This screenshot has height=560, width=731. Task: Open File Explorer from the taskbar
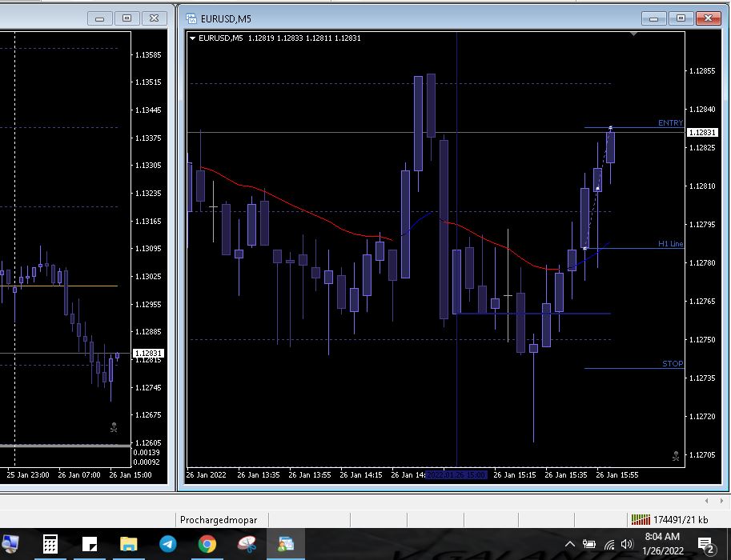tap(129, 545)
